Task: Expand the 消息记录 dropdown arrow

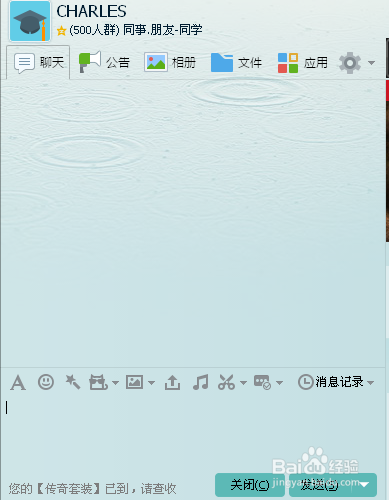Action: pos(370,383)
